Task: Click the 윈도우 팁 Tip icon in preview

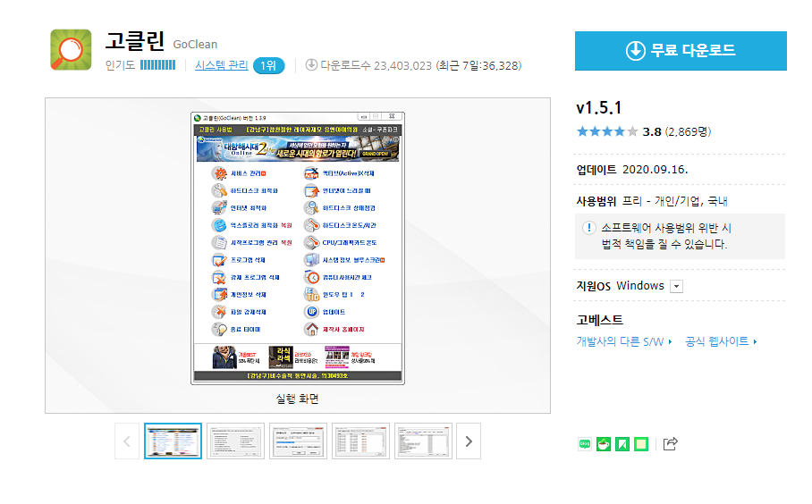Action: (x=312, y=294)
